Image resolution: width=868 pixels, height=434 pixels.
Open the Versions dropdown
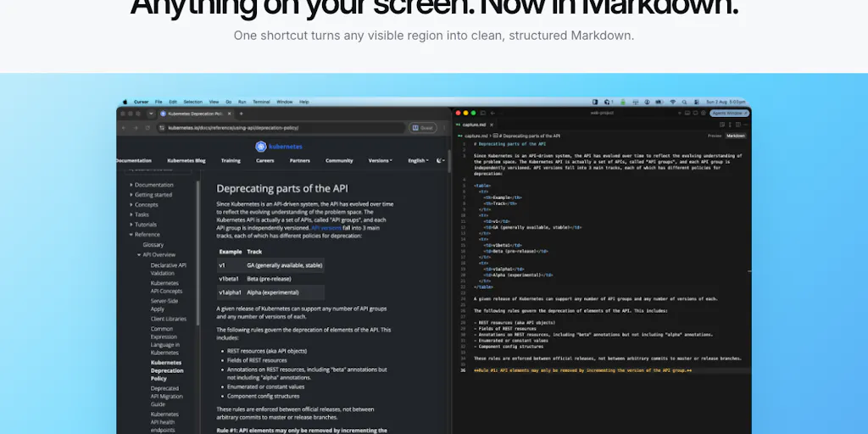pyautogui.click(x=381, y=160)
